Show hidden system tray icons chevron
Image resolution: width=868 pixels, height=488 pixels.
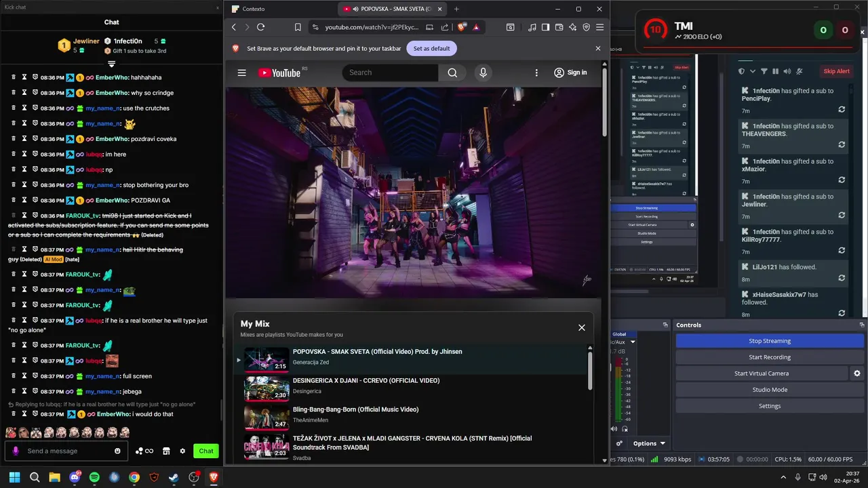tap(783, 477)
